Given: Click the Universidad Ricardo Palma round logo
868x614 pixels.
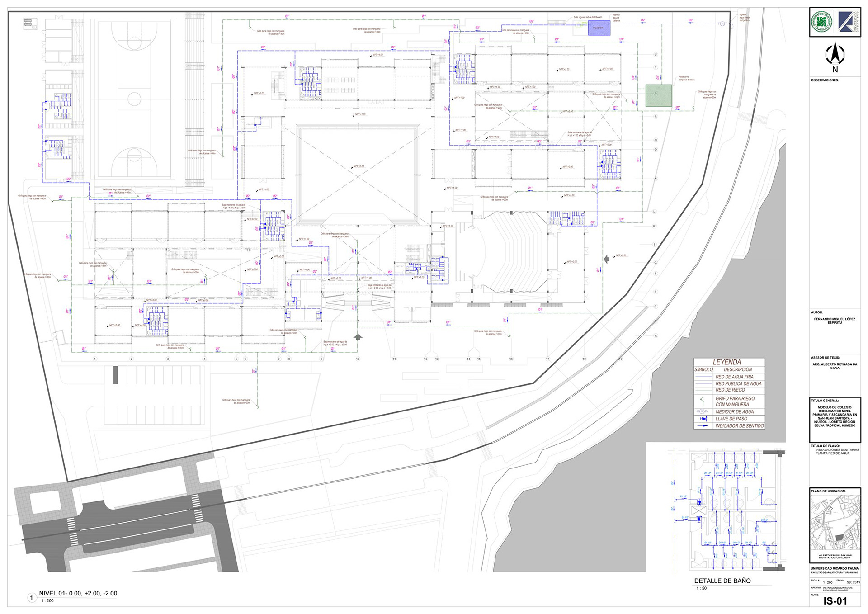Looking at the screenshot, I should point(821,22).
